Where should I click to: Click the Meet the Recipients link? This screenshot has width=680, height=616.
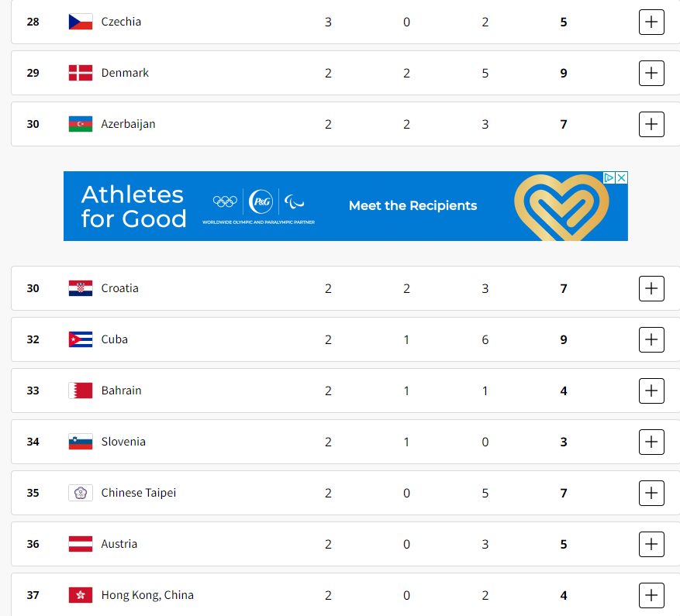coord(412,205)
